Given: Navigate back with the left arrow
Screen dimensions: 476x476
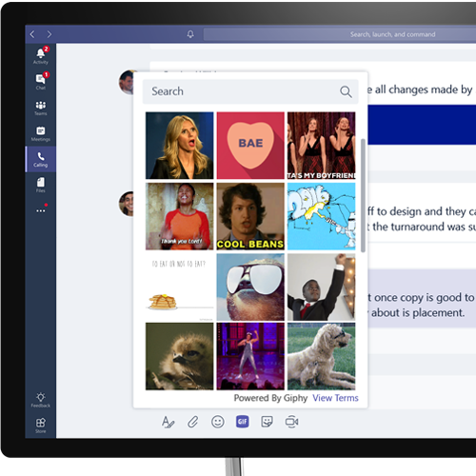Looking at the screenshot, I should pos(32,34).
